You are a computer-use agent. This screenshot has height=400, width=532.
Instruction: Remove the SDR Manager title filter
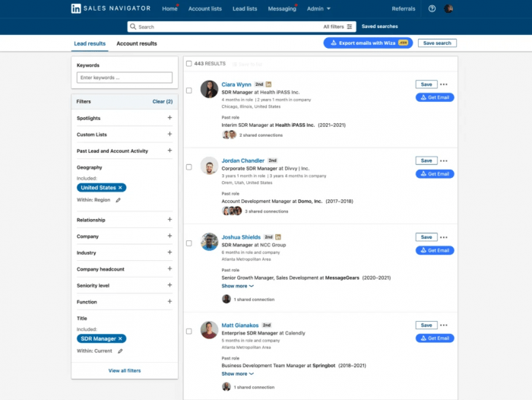click(x=120, y=338)
